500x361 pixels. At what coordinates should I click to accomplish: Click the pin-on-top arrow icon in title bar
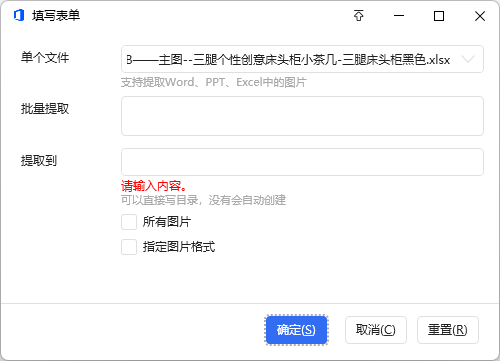[359, 16]
